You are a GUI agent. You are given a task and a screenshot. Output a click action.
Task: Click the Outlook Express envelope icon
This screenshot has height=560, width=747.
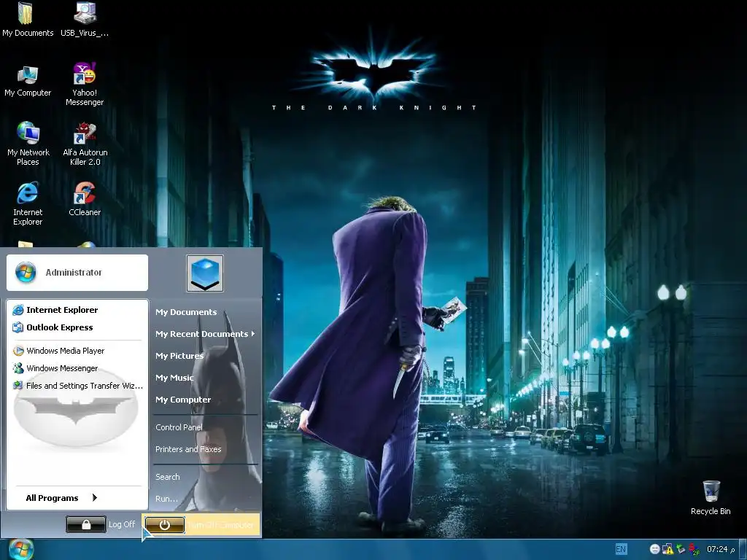(18, 327)
